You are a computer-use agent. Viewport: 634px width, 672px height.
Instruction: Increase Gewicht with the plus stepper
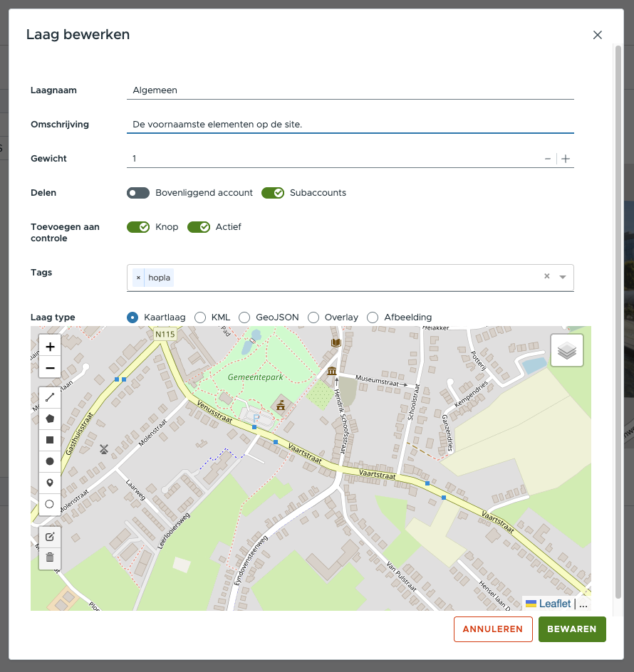(x=566, y=159)
